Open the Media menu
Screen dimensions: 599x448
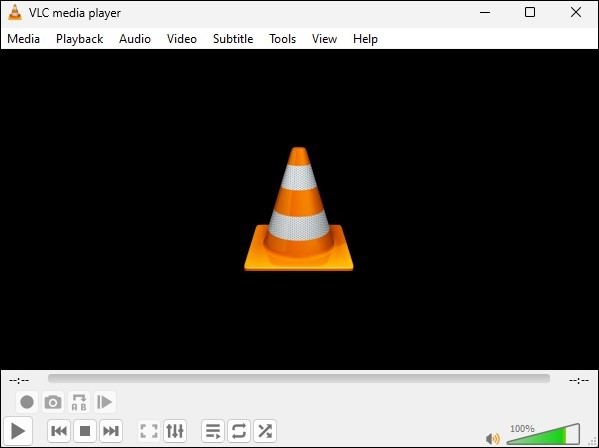pyautogui.click(x=23, y=39)
